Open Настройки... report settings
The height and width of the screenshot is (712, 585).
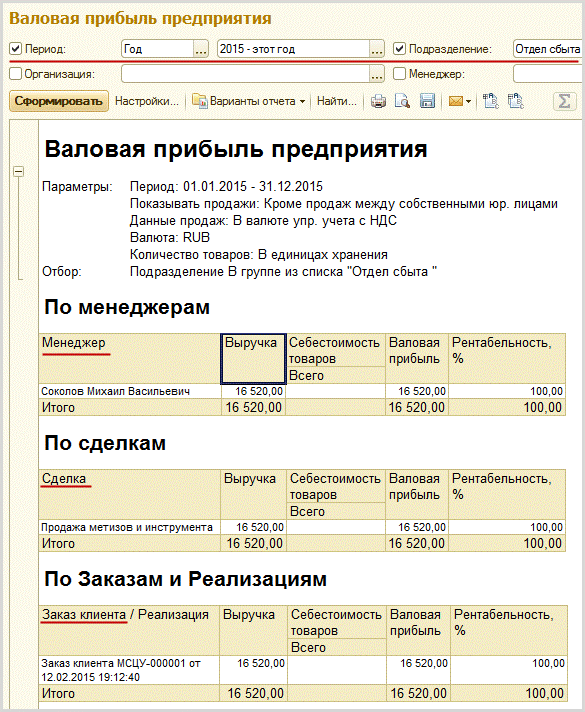(x=147, y=101)
